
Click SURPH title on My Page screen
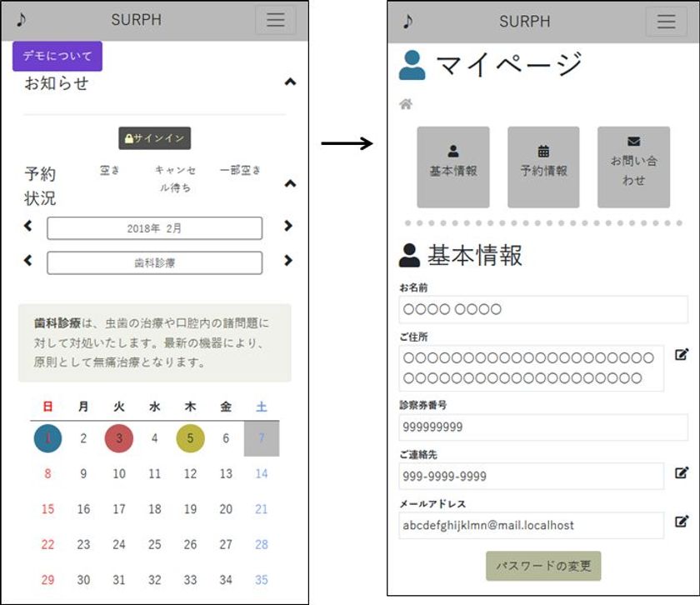click(x=524, y=22)
